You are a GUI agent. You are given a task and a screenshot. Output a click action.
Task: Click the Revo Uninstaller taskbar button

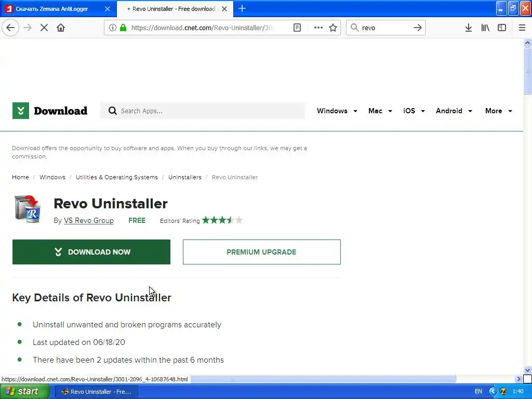96,392
